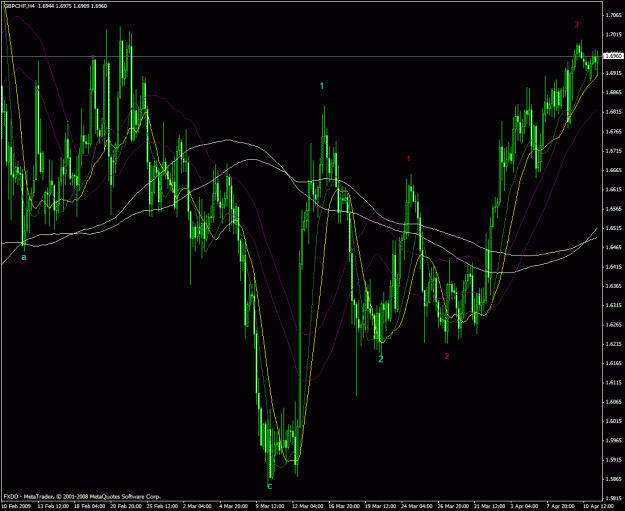This screenshot has height=511, width=625.
Task: Click the '16 Mar 20:00' time axis label
Action: coord(343,506)
